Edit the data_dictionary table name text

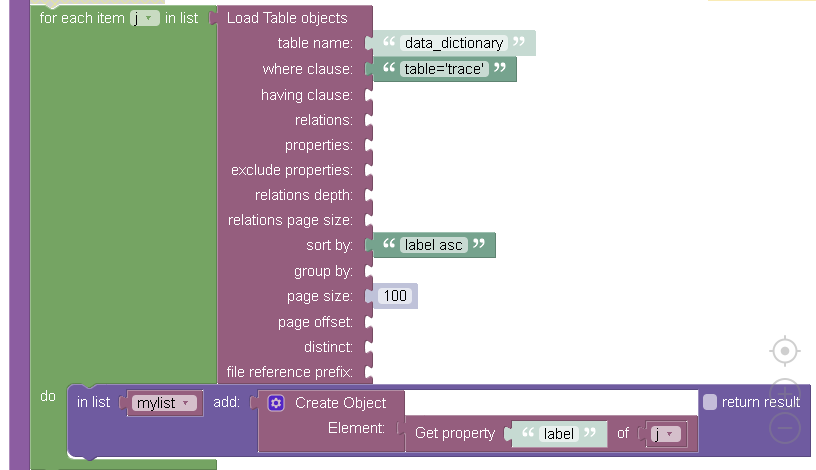coord(454,43)
